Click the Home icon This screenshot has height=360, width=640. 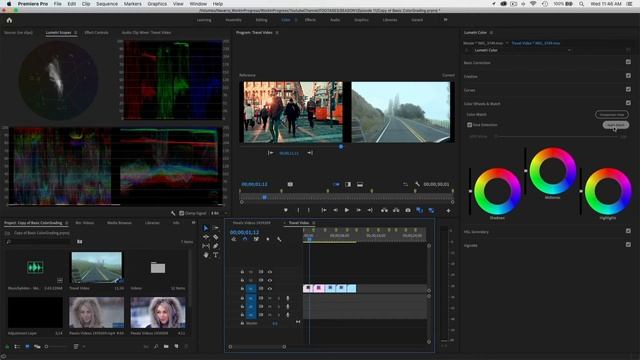click(9, 20)
